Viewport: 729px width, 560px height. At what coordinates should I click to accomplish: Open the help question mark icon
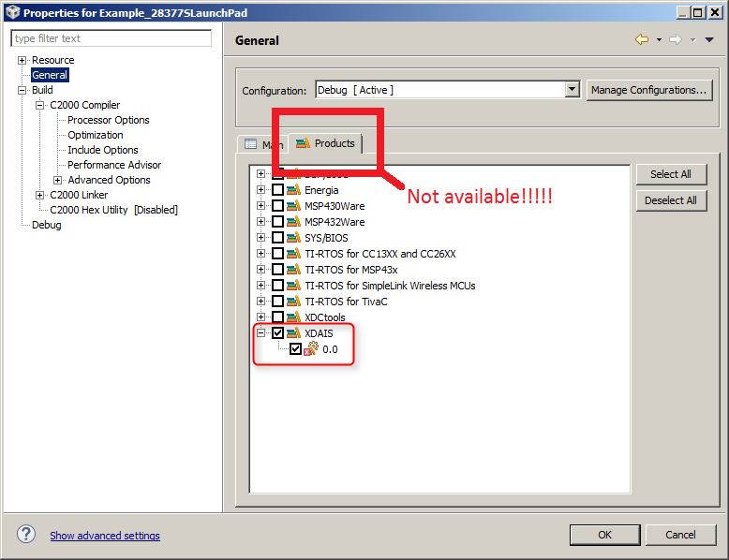(x=26, y=534)
